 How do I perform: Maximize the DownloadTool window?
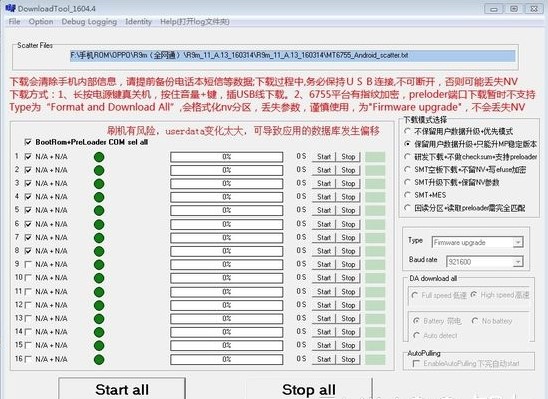(514, 9)
